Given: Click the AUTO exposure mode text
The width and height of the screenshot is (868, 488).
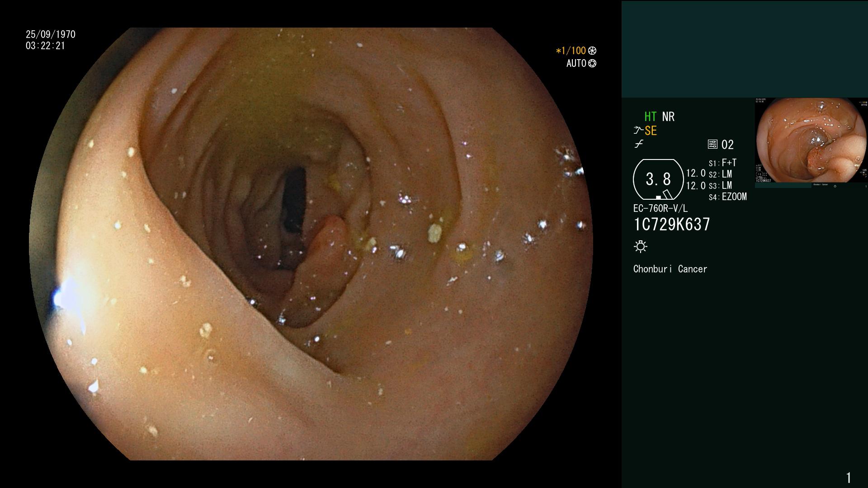Looking at the screenshot, I should [576, 64].
